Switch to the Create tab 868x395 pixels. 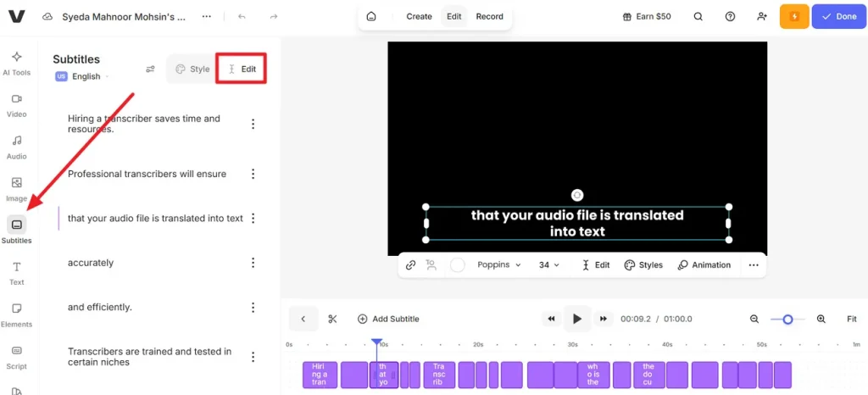419,17
